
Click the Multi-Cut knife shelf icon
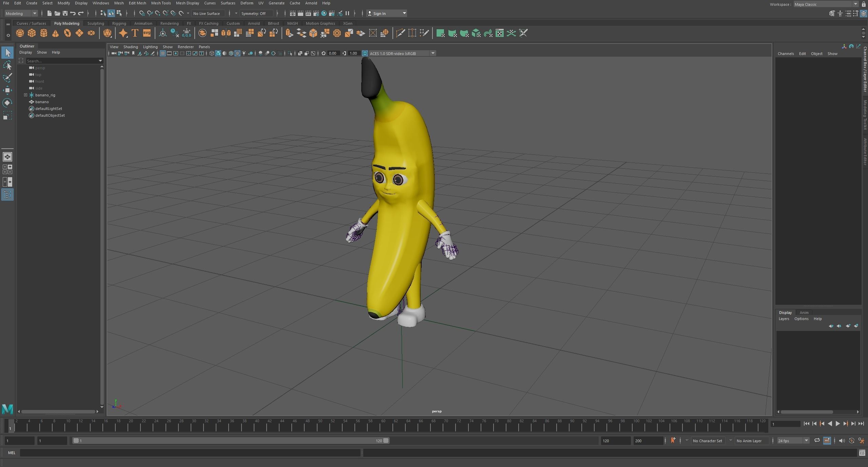pyautogui.click(x=401, y=33)
